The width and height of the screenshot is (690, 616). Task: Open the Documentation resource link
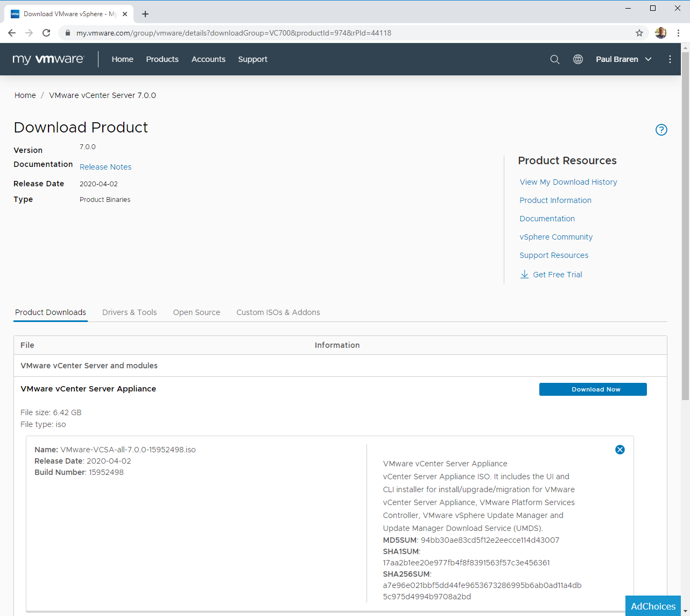pos(547,219)
